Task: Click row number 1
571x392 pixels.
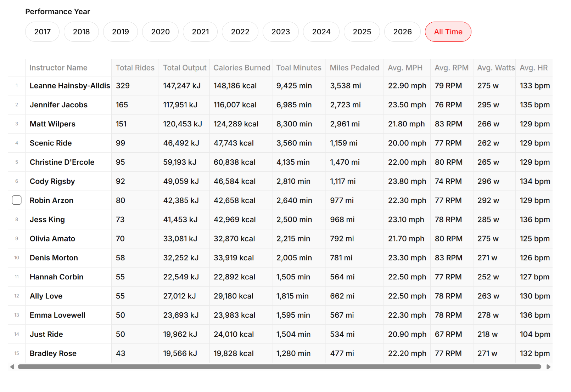Action: 17,86
